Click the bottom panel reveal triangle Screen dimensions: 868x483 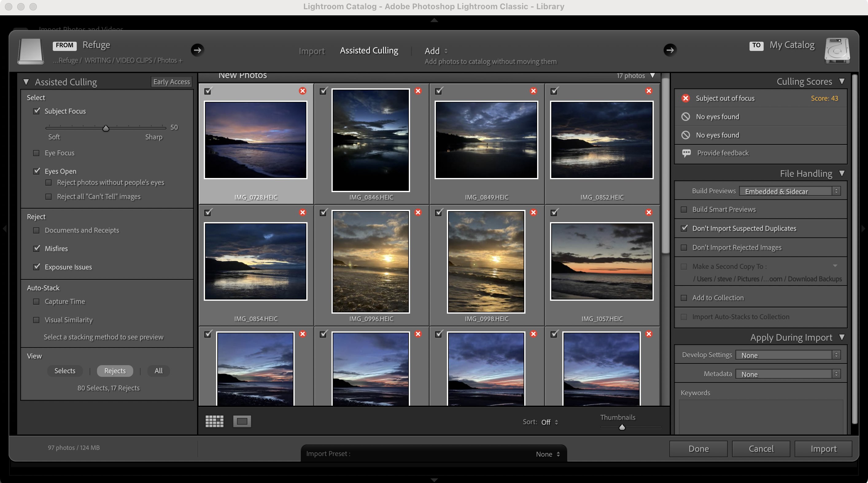[x=434, y=480]
